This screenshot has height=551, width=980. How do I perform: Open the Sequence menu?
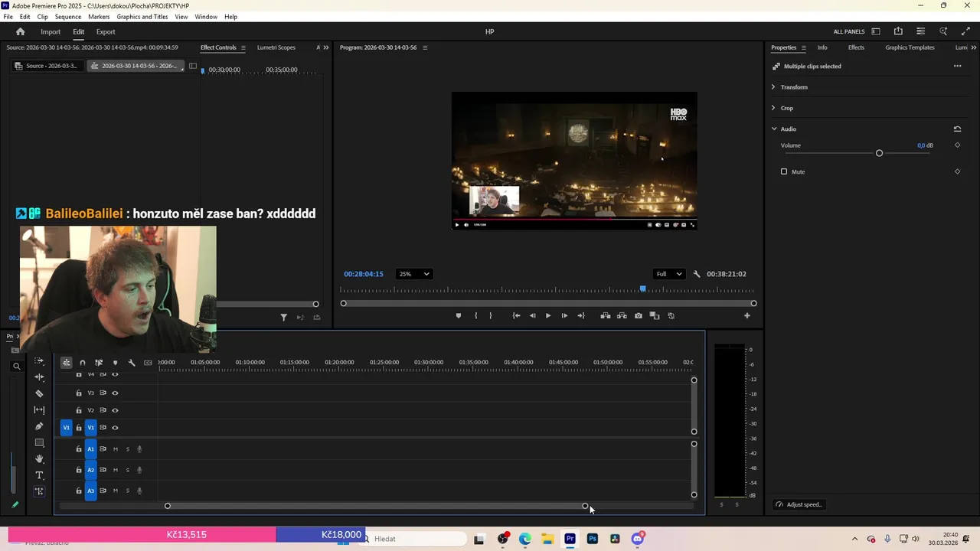pos(68,17)
